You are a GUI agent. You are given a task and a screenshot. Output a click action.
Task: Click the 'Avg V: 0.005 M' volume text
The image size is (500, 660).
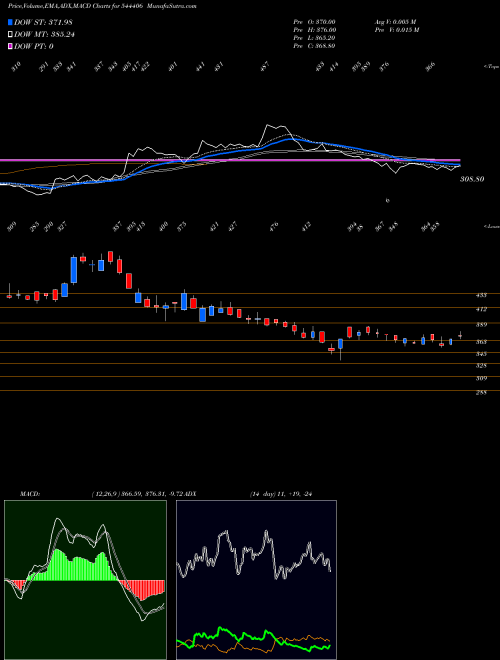[x=395, y=22]
